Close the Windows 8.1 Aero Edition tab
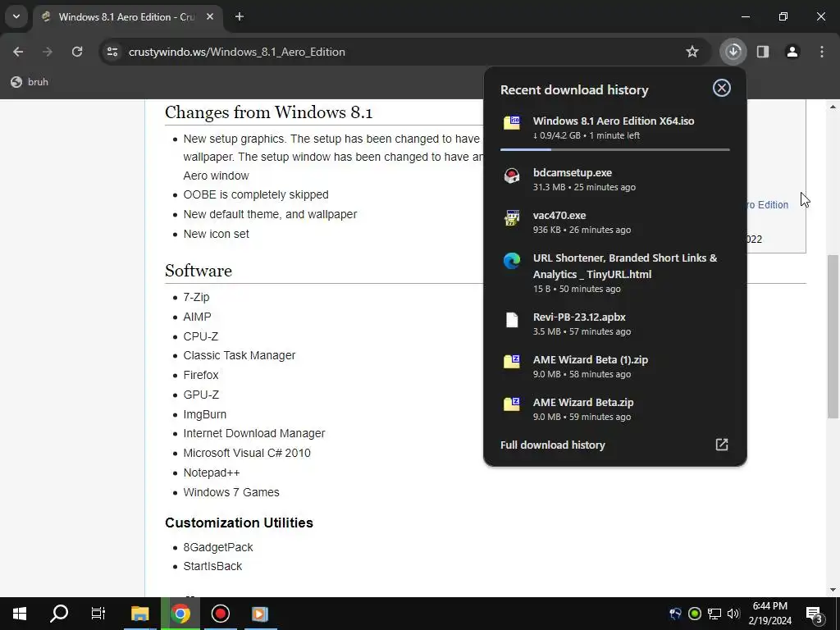This screenshot has width=840, height=630. click(210, 16)
